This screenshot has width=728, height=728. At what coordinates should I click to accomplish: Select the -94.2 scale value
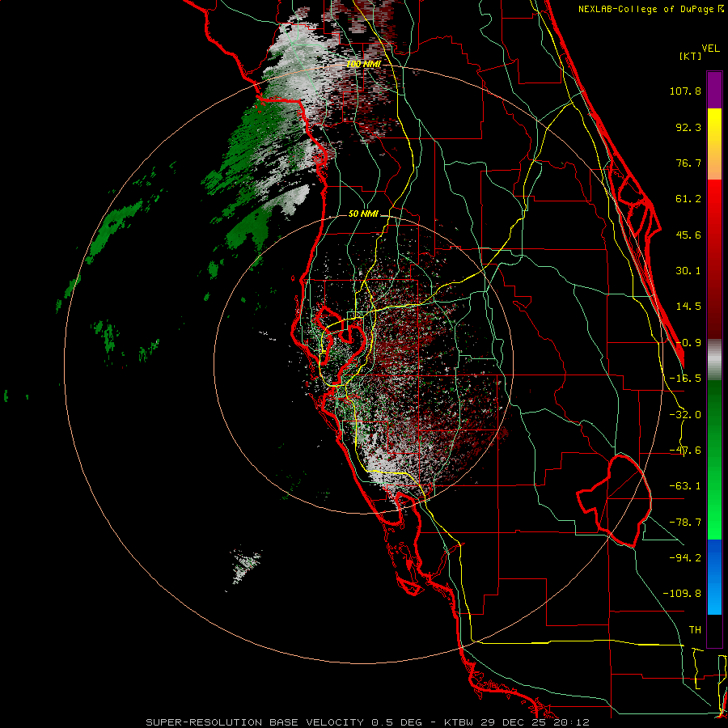tap(685, 557)
